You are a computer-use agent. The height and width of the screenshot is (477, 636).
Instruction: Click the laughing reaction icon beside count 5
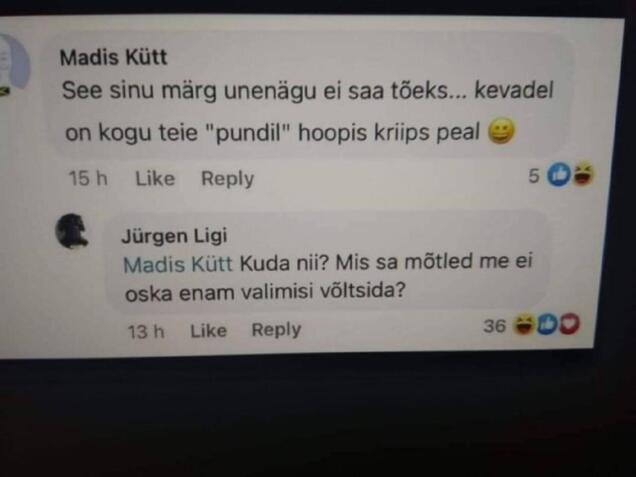583,174
